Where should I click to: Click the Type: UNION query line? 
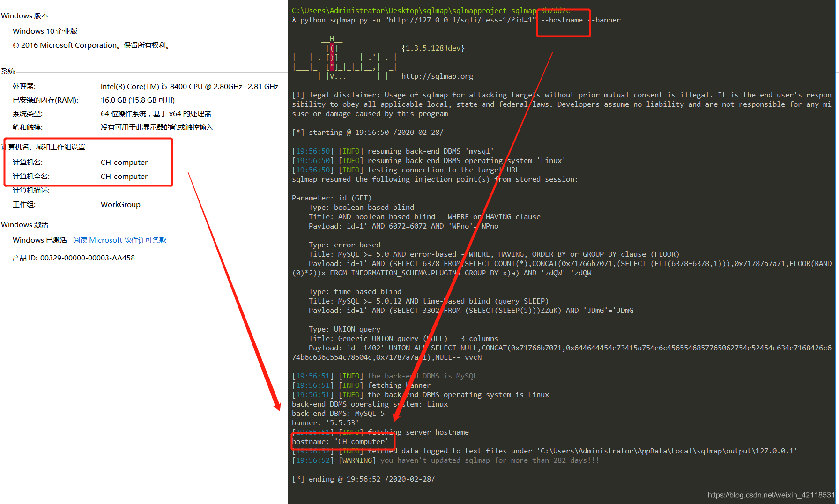[344, 329]
